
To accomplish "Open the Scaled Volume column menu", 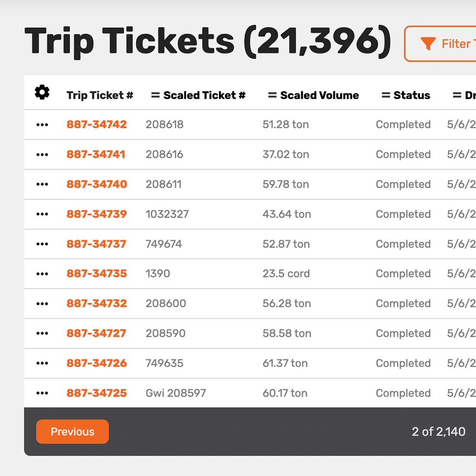I will 272,95.
